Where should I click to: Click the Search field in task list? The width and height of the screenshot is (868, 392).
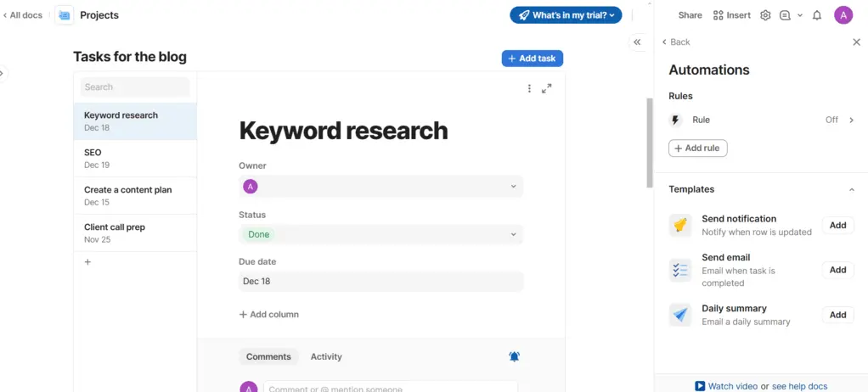[134, 87]
